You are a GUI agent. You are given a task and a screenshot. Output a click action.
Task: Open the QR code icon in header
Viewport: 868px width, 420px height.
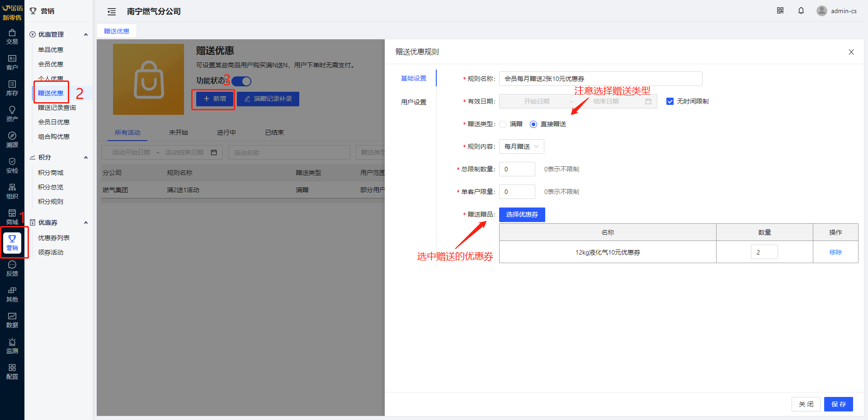780,10
